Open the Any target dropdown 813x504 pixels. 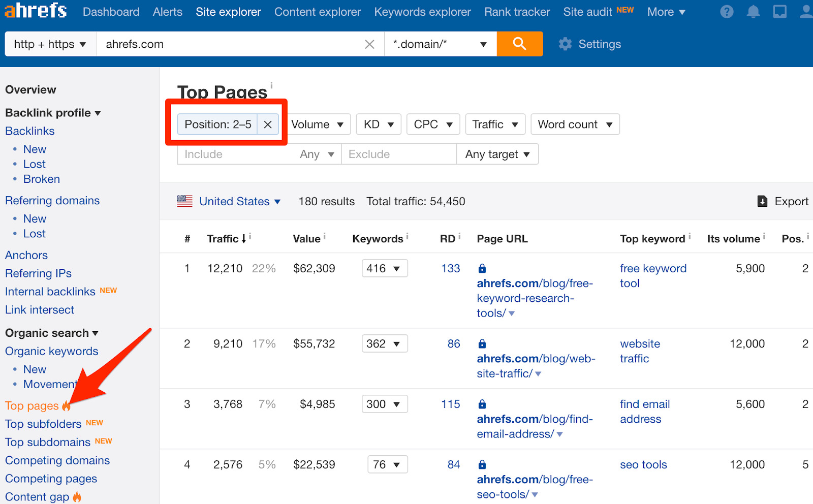pos(497,154)
